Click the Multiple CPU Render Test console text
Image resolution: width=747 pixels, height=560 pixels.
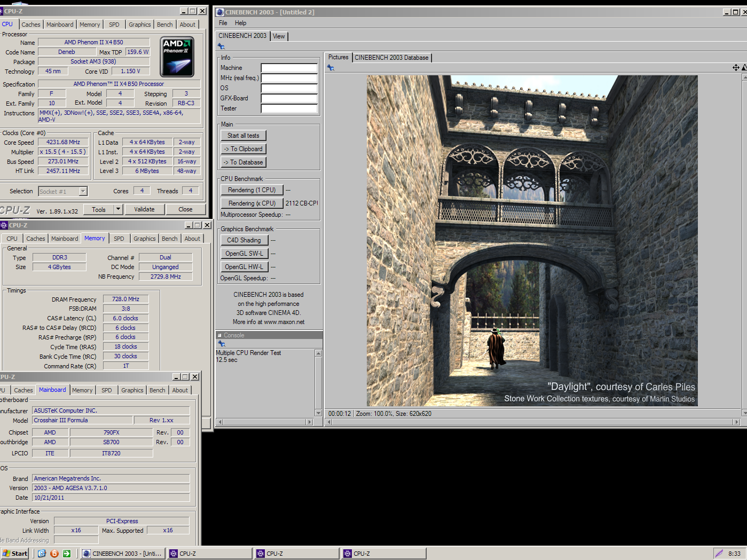click(x=248, y=353)
